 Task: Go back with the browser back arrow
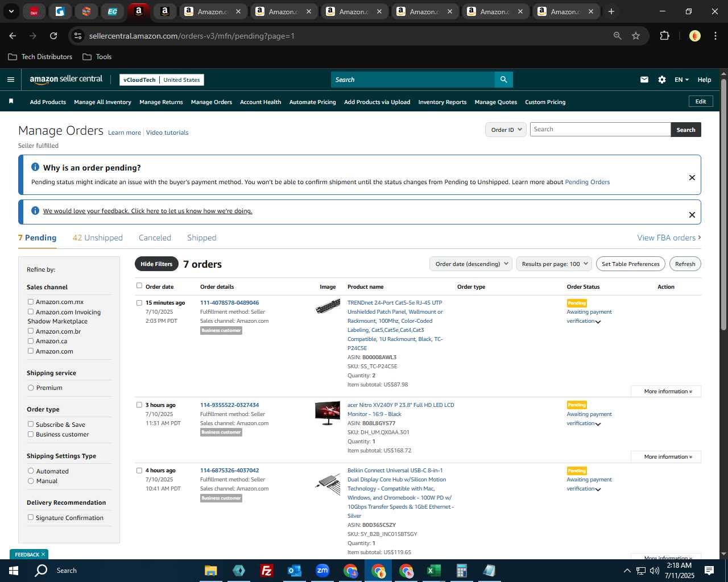pyautogui.click(x=13, y=36)
